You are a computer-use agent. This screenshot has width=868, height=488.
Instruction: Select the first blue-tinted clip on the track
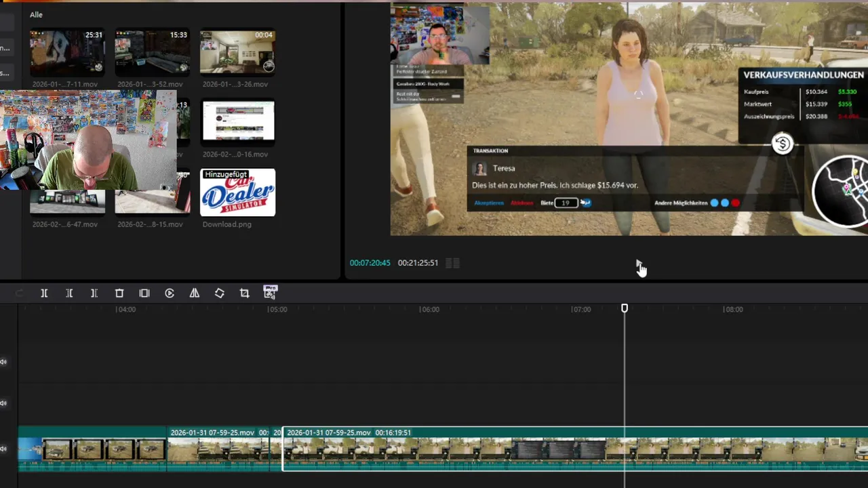click(92, 449)
